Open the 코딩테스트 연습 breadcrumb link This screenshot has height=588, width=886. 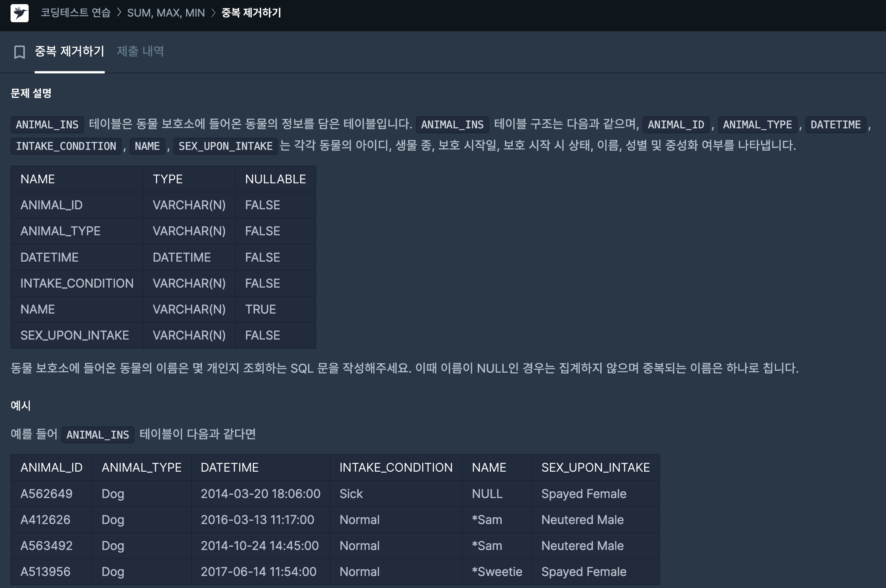point(75,13)
